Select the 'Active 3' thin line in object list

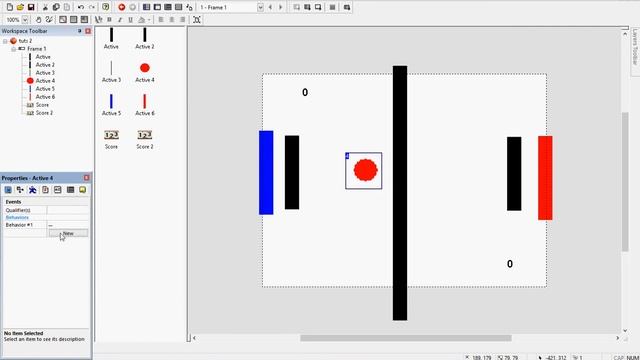pos(111,68)
